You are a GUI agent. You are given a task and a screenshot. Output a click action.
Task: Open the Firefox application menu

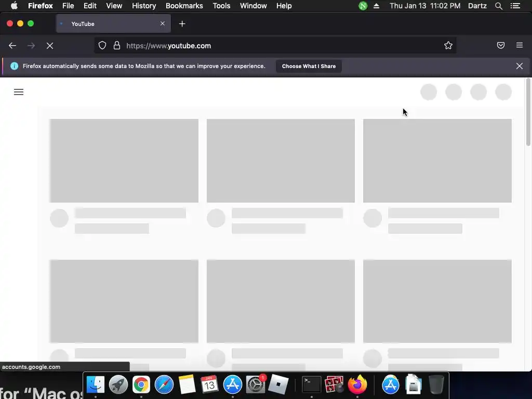41,6
